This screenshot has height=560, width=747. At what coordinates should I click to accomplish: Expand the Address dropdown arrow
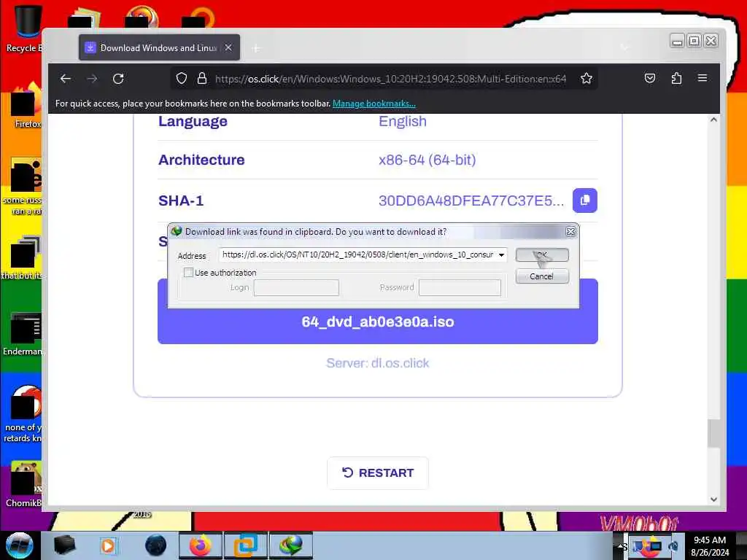point(501,254)
